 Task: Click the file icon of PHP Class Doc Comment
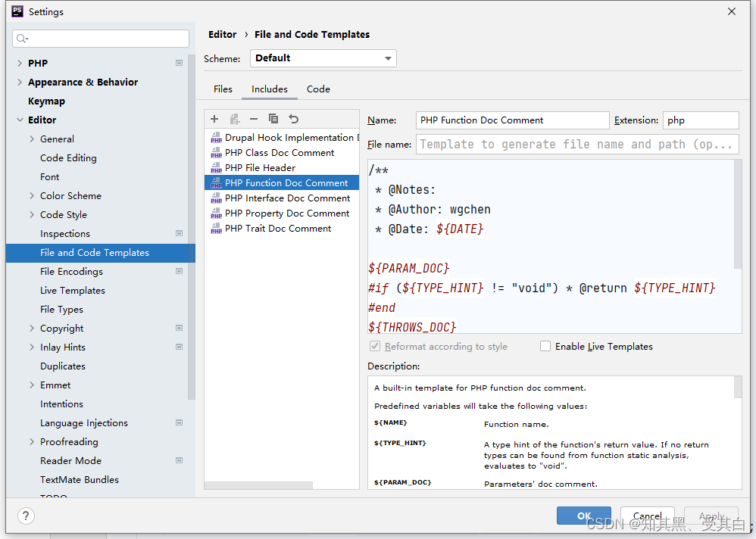coord(216,153)
